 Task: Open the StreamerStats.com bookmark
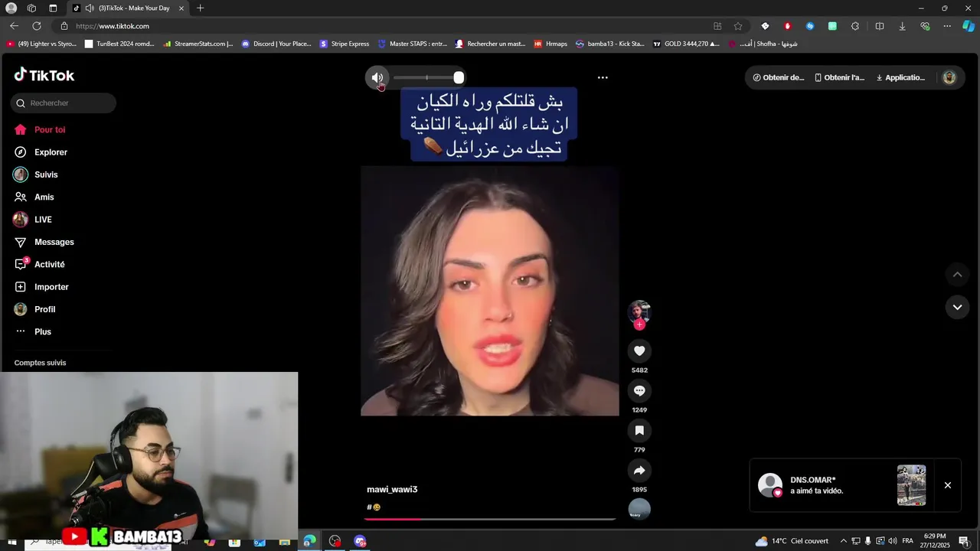tap(198, 44)
